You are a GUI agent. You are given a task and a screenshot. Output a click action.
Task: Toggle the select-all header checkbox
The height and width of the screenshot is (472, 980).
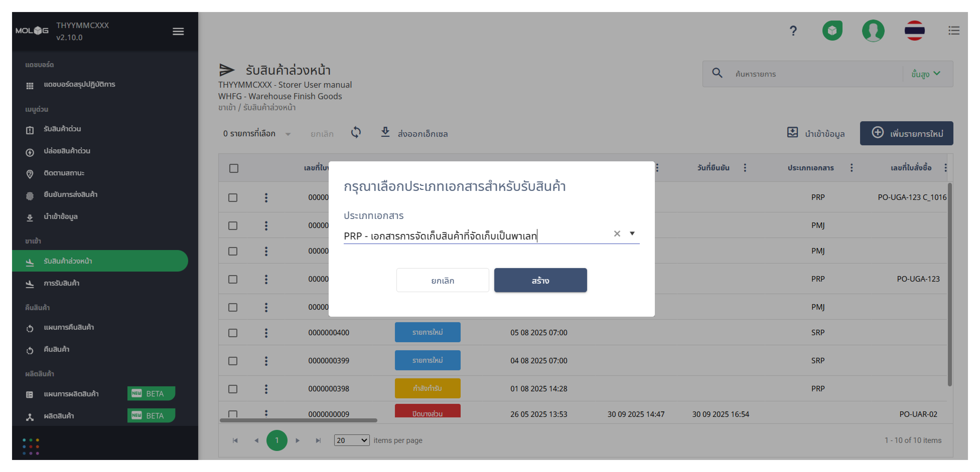pyautogui.click(x=234, y=168)
